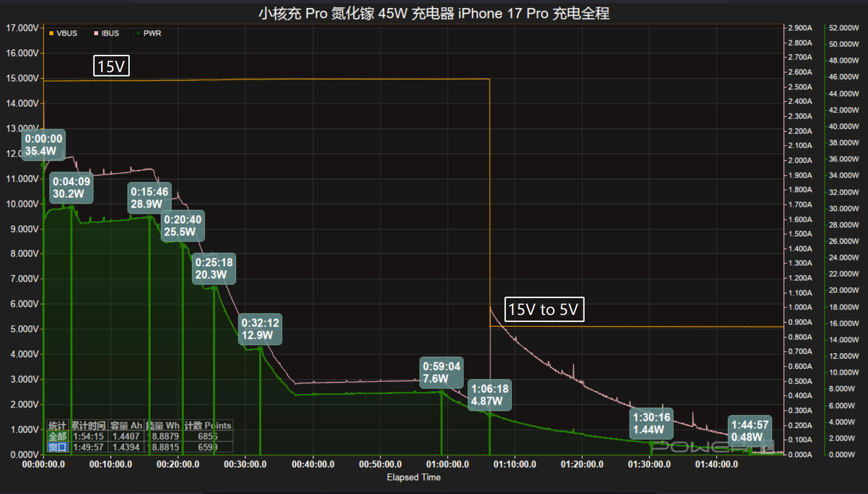Click the 01:00:00.0 time axis label
868x494 pixels.
coord(447,464)
